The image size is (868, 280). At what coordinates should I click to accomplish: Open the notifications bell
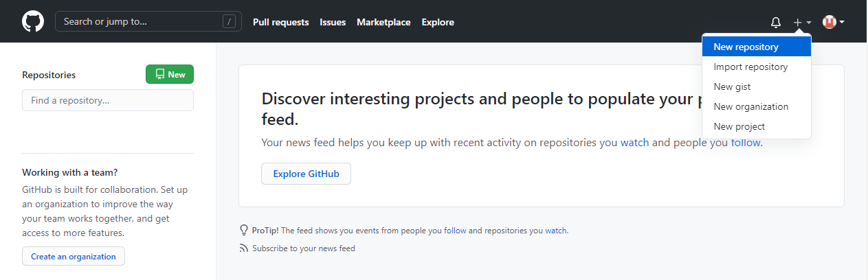pos(776,22)
